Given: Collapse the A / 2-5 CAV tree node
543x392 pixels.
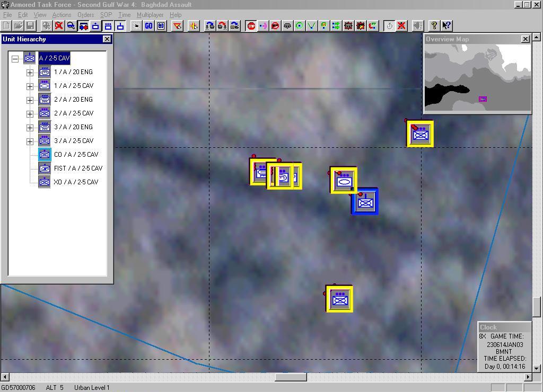Looking at the screenshot, I should tap(15, 58).
